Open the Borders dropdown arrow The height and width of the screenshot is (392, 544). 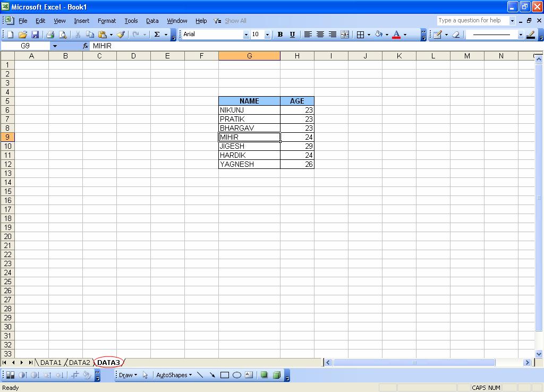pos(369,35)
